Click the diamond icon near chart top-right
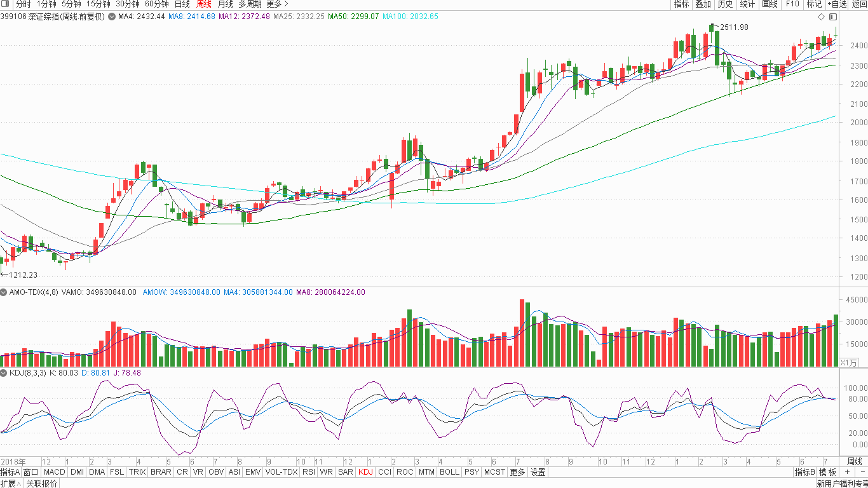This screenshot has height=488, width=868. click(x=821, y=17)
